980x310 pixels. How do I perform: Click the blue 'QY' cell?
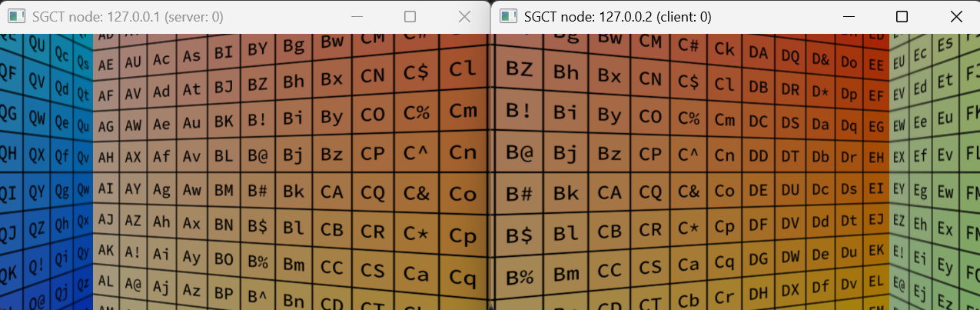(37, 190)
